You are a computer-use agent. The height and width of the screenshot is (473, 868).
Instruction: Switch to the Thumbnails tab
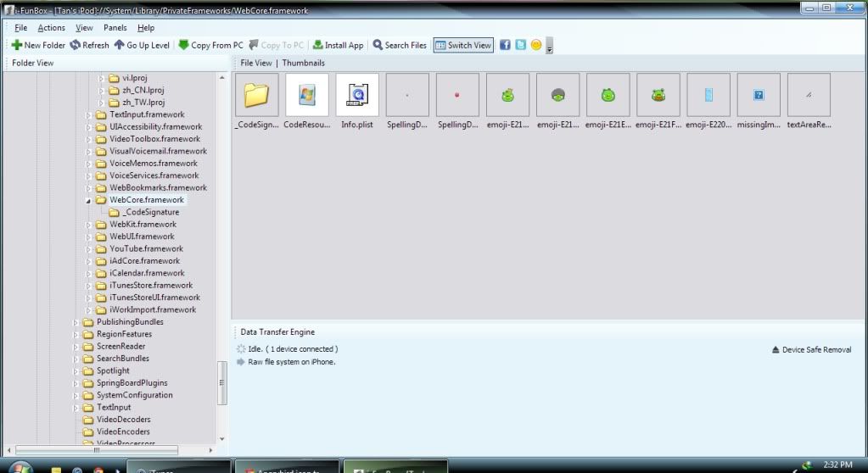[x=304, y=63]
